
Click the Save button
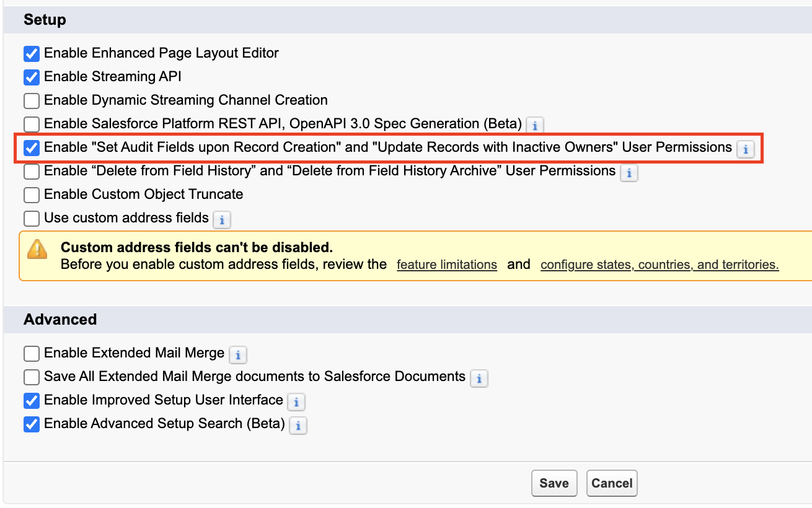pos(554,483)
